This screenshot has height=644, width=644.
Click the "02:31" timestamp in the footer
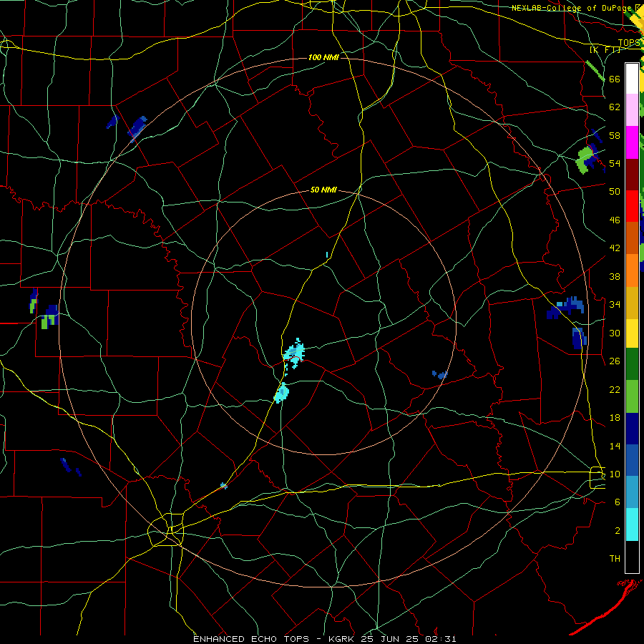pyautogui.click(x=441, y=639)
